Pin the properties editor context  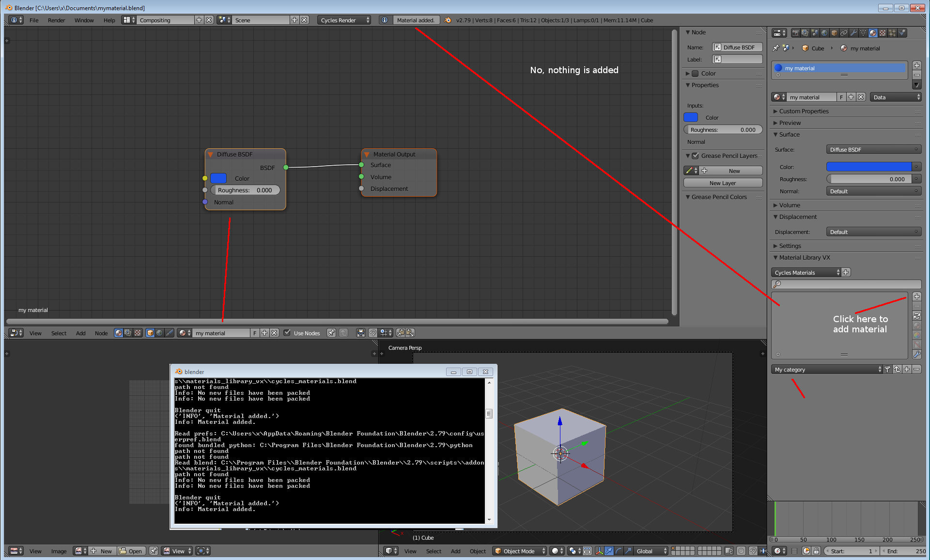(775, 48)
